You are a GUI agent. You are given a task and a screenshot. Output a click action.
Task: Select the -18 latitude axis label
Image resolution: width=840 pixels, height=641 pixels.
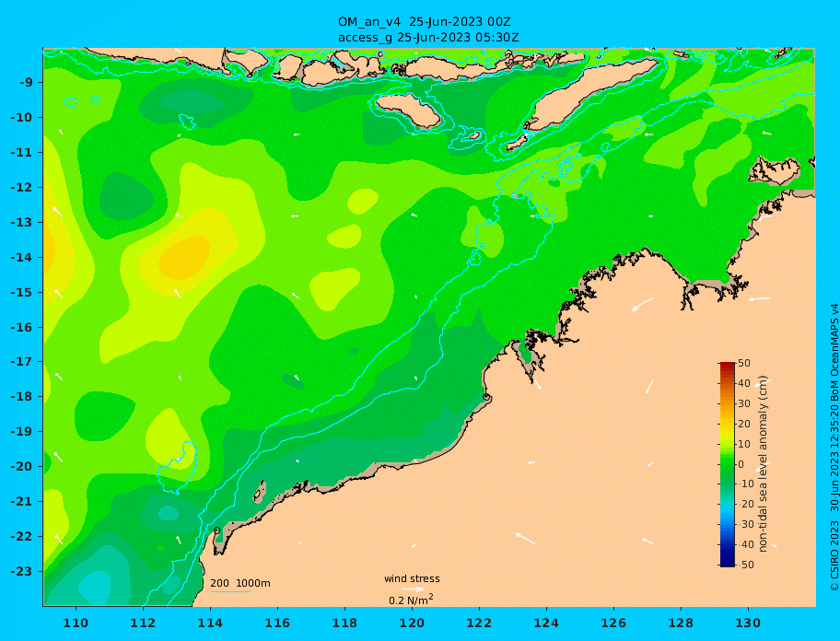point(22,397)
